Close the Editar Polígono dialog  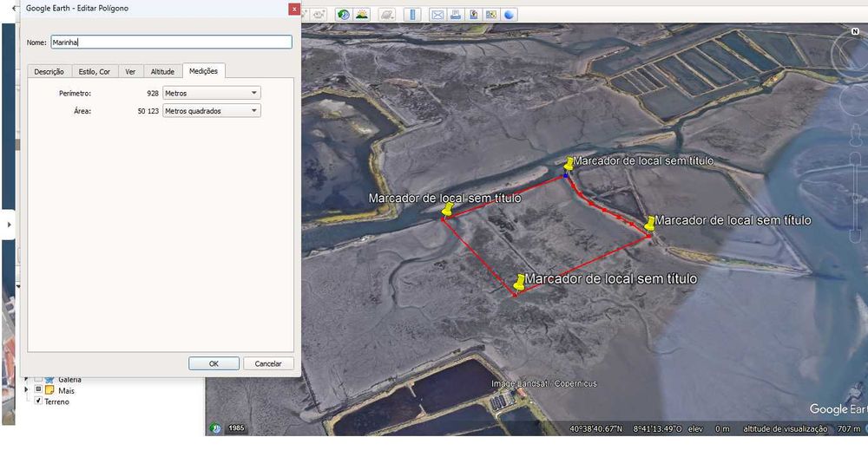[x=294, y=9]
